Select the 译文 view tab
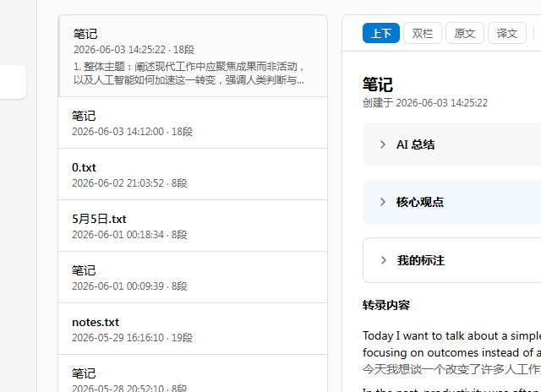Viewport: 541px width, 392px height. point(507,33)
